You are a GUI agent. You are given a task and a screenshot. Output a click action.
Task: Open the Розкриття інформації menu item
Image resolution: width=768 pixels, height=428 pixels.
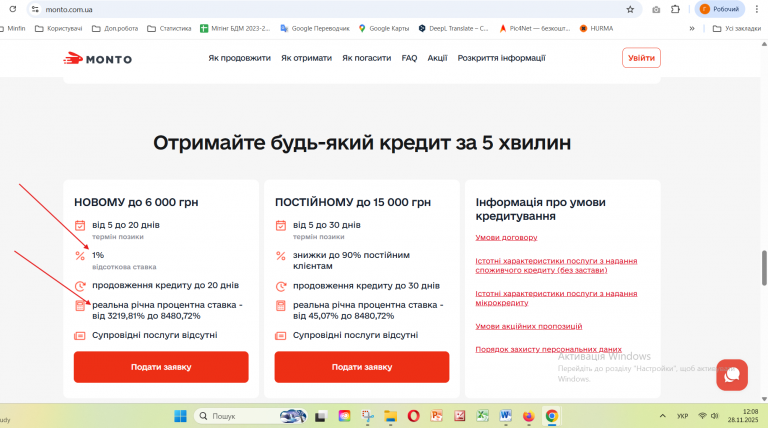click(x=502, y=58)
